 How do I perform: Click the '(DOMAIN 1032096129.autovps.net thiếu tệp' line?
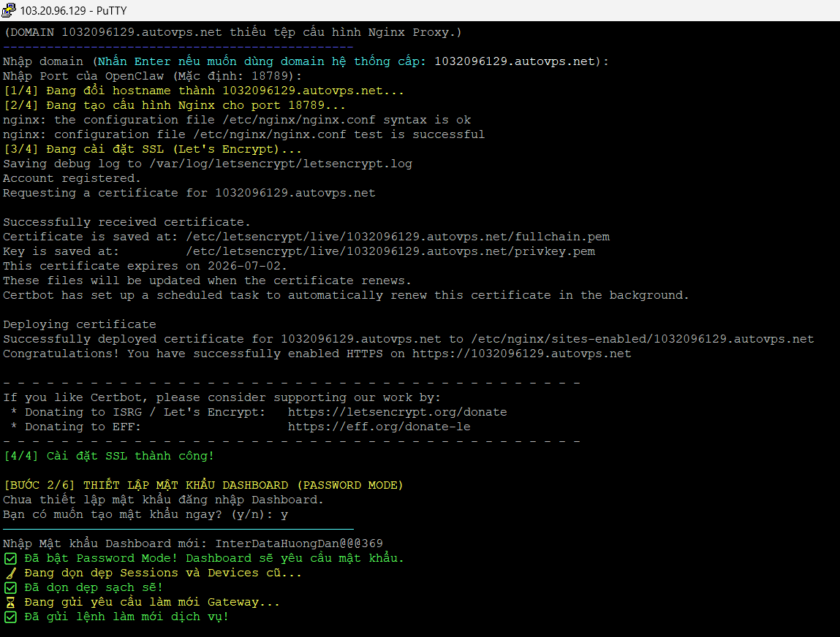click(232, 32)
